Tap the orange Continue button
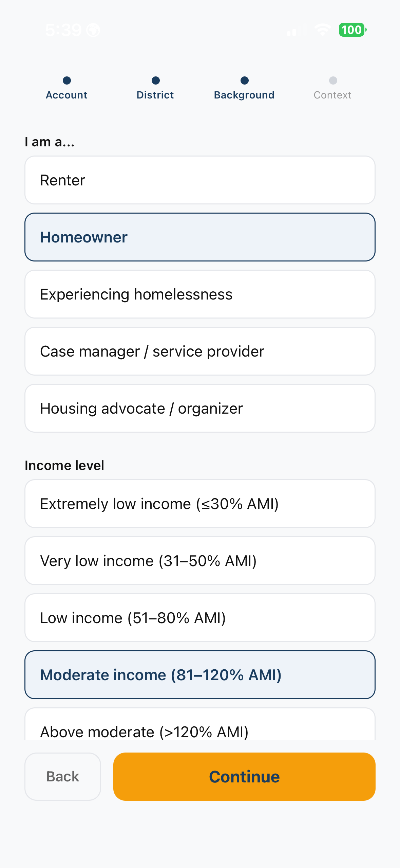 [x=244, y=777]
